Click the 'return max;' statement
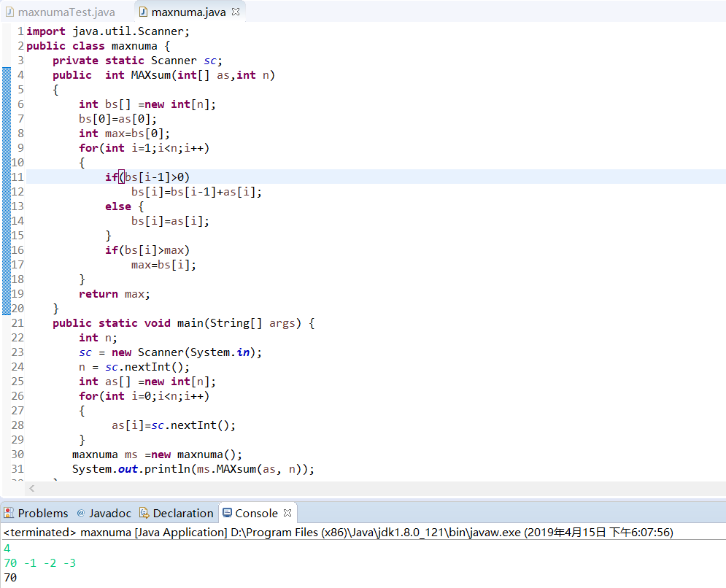The image size is (726, 588). click(115, 294)
